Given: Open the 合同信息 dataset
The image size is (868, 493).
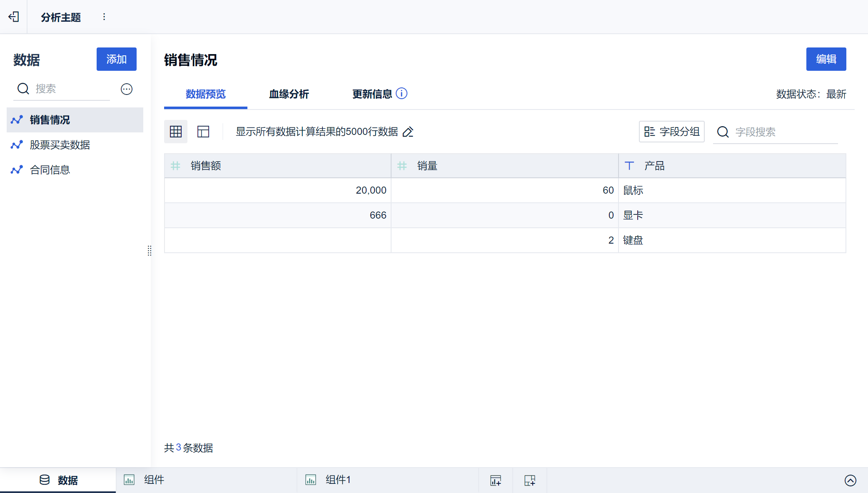Looking at the screenshot, I should point(50,170).
